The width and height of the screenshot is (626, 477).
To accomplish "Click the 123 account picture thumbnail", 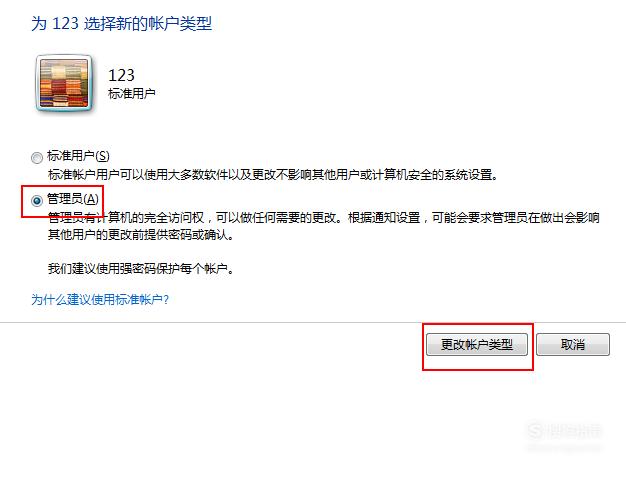I will coord(64,83).
